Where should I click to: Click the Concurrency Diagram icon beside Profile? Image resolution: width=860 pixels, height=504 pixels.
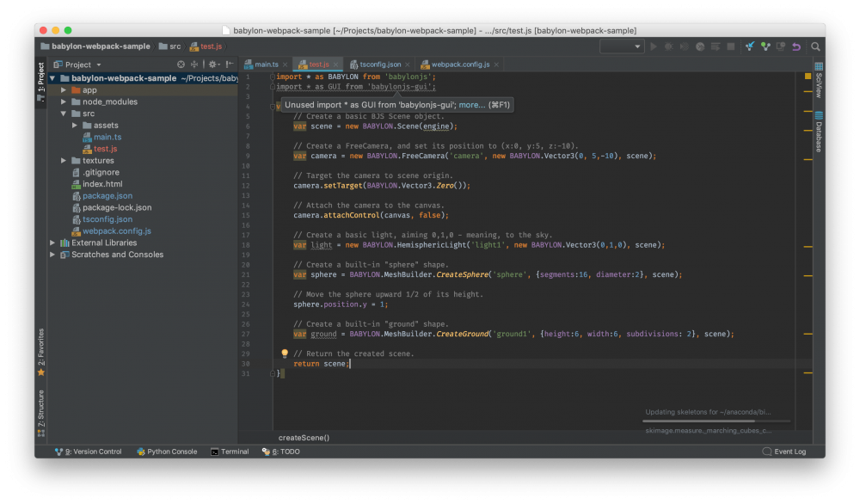[716, 46]
